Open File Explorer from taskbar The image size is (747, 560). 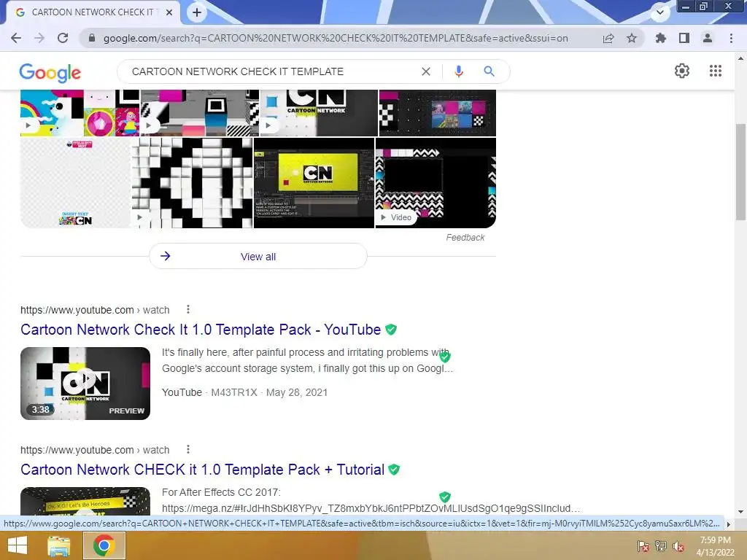[59, 545]
